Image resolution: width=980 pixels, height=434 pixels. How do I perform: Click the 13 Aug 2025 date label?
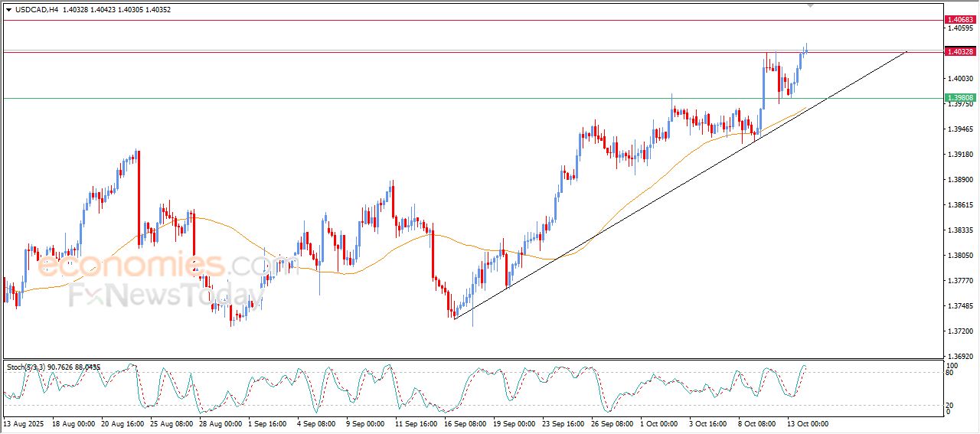[x=24, y=423]
